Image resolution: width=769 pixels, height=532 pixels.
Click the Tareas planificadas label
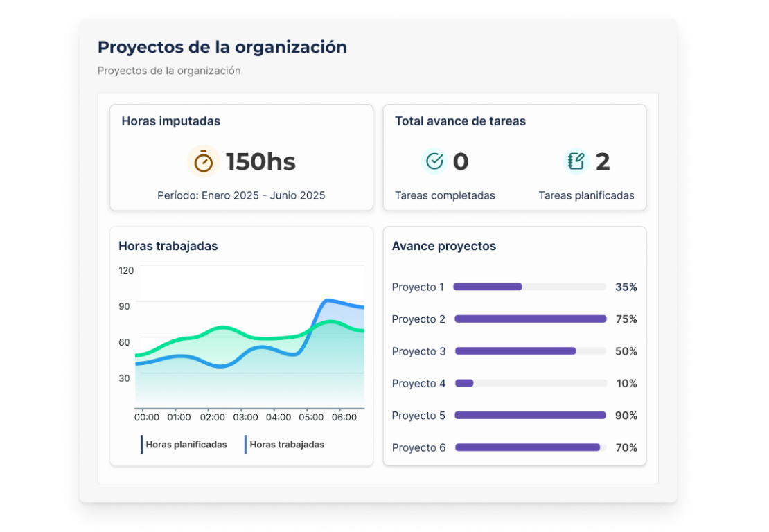(586, 195)
